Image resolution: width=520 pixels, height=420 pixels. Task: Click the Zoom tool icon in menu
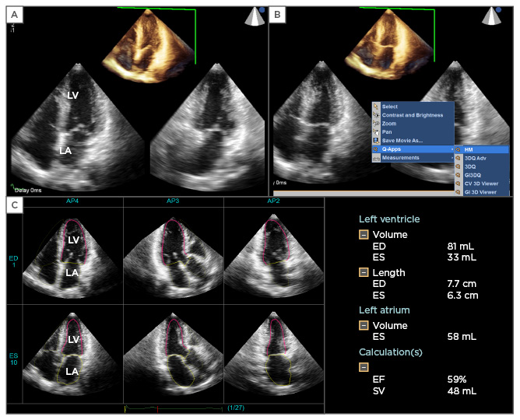376,124
